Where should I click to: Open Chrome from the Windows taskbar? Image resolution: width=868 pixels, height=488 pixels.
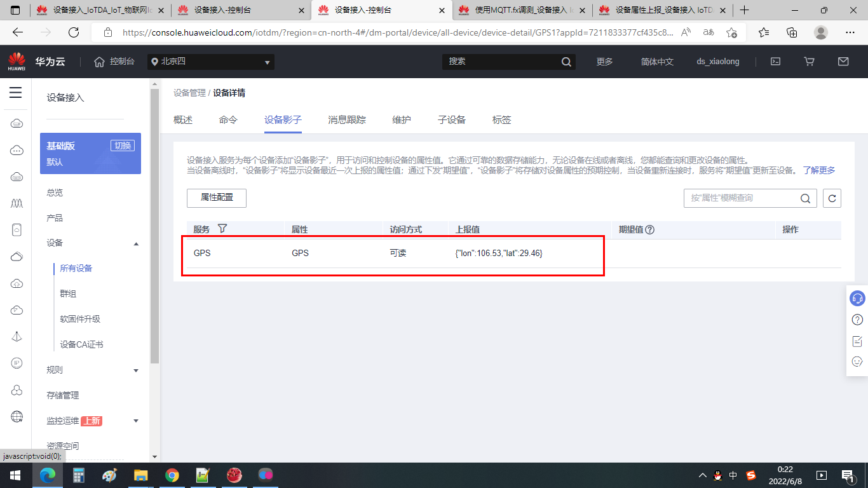click(172, 475)
